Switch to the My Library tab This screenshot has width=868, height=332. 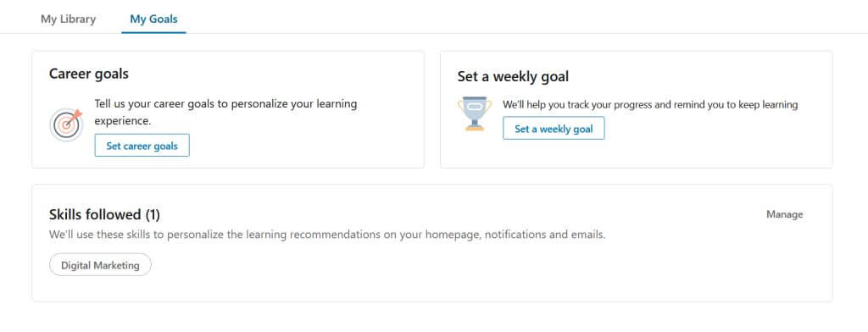coord(68,19)
